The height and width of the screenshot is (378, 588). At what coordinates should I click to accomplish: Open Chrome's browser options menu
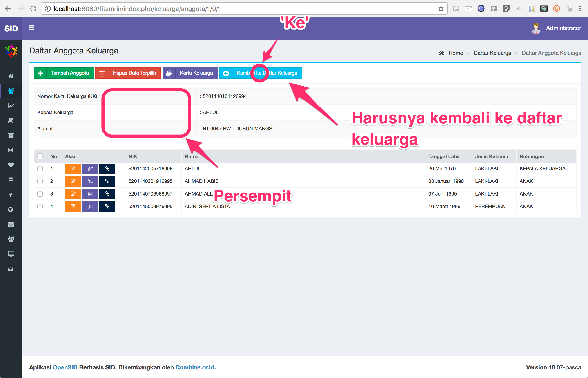(581, 8)
